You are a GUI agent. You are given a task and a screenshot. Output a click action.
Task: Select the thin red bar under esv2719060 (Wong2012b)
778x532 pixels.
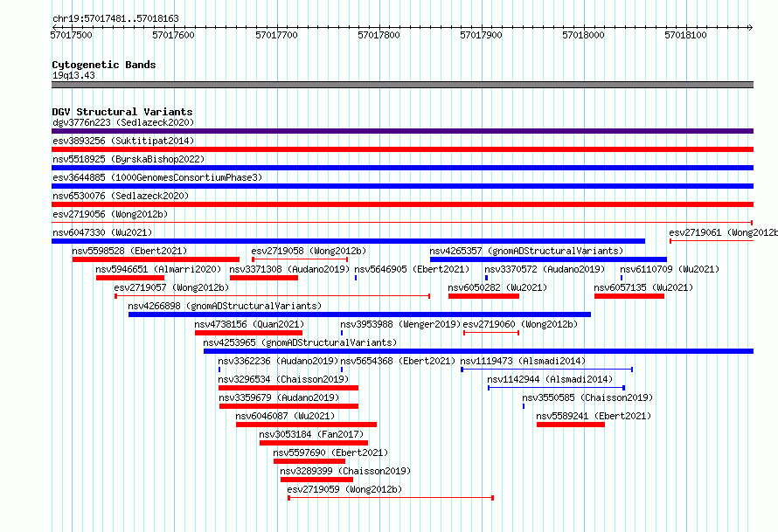[x=491, y=333]
